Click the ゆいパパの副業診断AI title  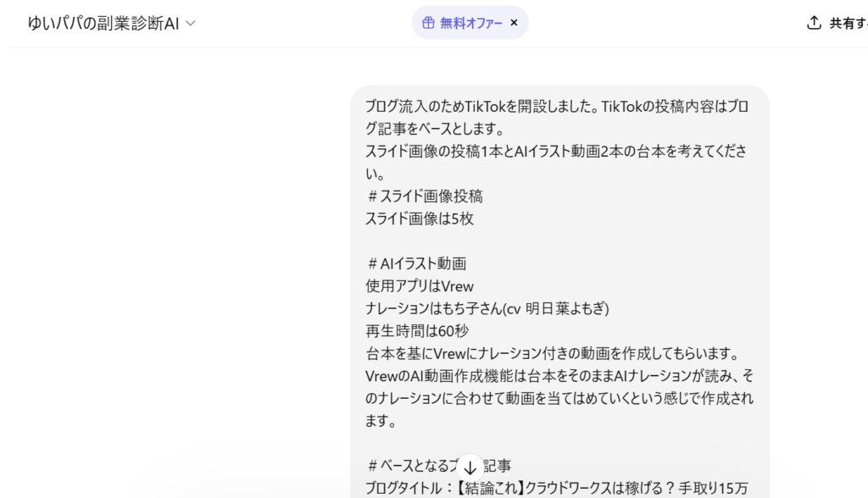point(103,24)
